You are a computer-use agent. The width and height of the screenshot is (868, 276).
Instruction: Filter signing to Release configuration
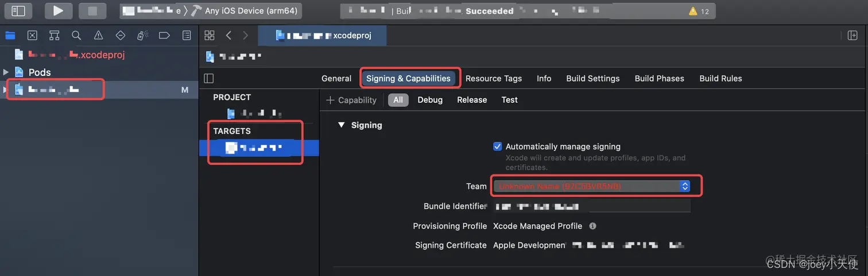pyautogui.click(x=472, y=100)
